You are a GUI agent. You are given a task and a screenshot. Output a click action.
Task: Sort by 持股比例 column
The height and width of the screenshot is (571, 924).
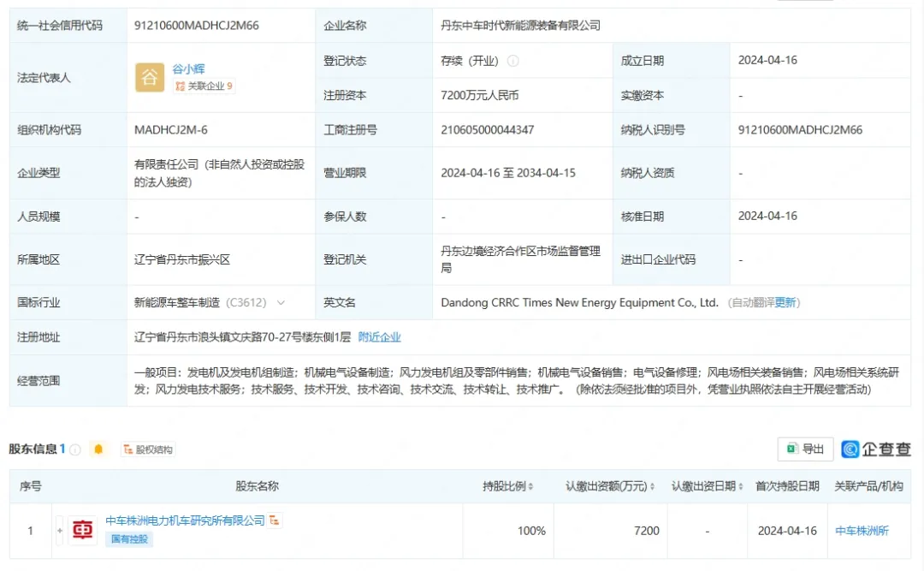pyautogui.click(x=530, y=486)
